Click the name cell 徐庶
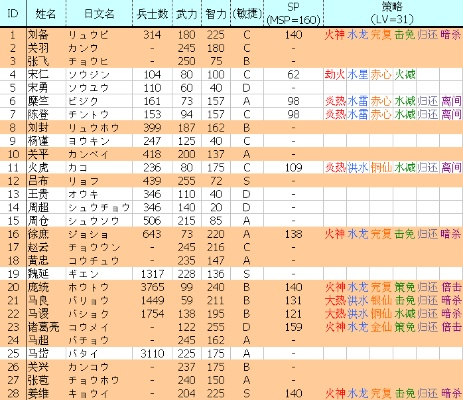The image size is (463, 400). (38, 234)
